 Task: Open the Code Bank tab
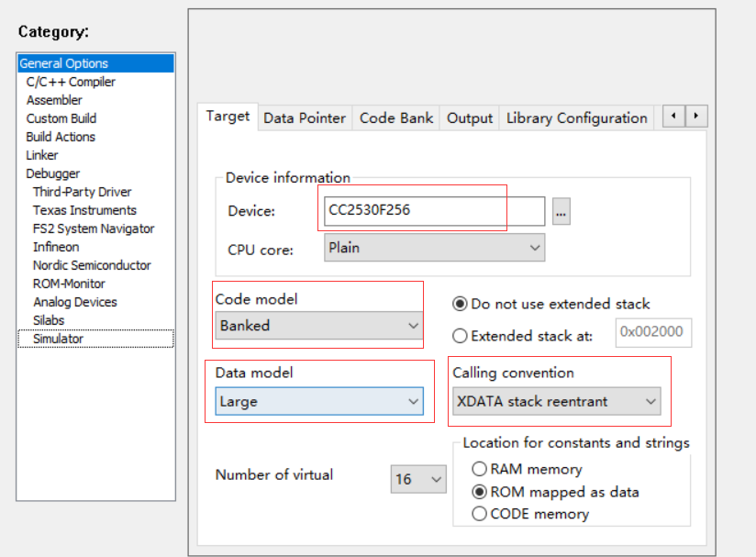tap(396, 117)
